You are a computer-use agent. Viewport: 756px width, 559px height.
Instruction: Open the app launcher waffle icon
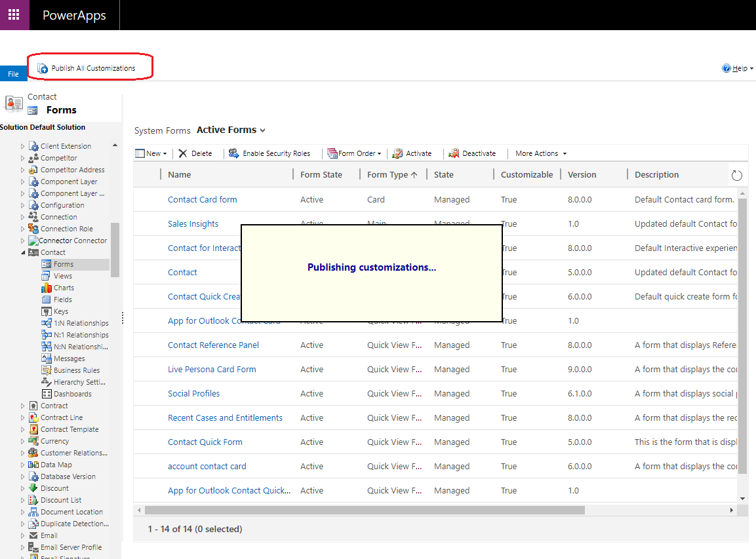point(14,14)
